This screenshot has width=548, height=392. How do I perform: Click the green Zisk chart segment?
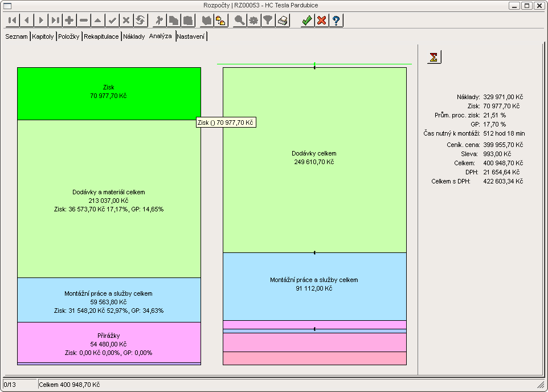pos(109,93)
